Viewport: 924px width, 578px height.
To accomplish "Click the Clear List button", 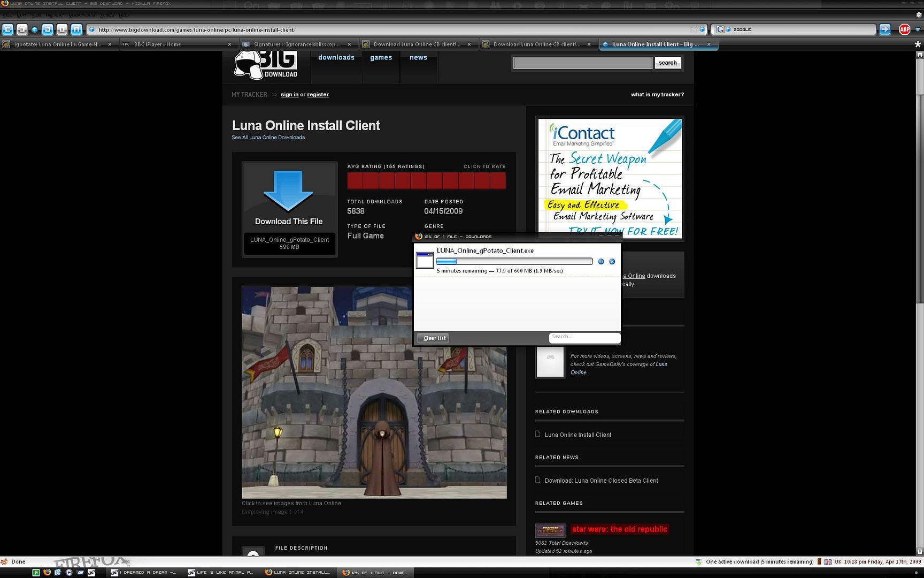I will click(434, 338).
